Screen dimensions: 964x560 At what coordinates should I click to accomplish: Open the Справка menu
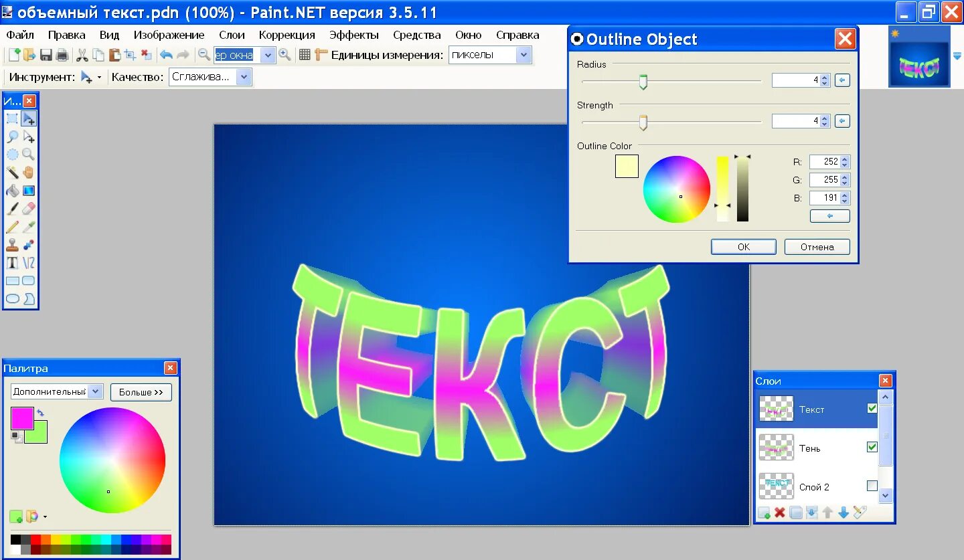(x=517, y=35)
